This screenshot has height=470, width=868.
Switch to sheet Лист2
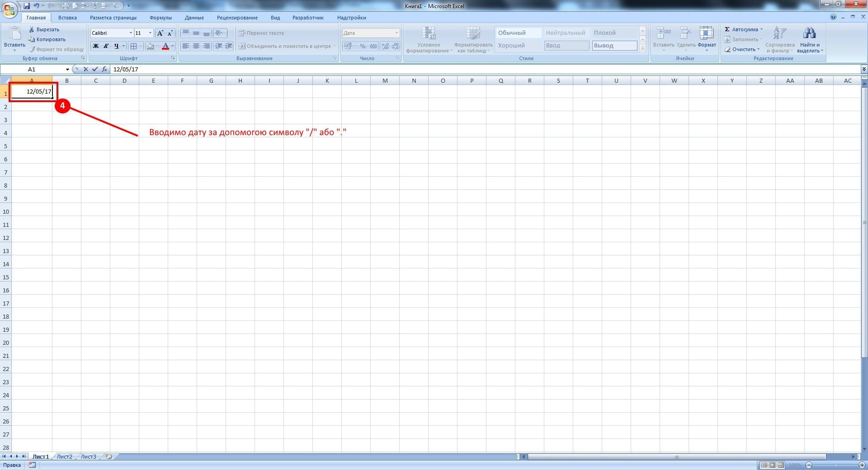(x=64, y=457)
